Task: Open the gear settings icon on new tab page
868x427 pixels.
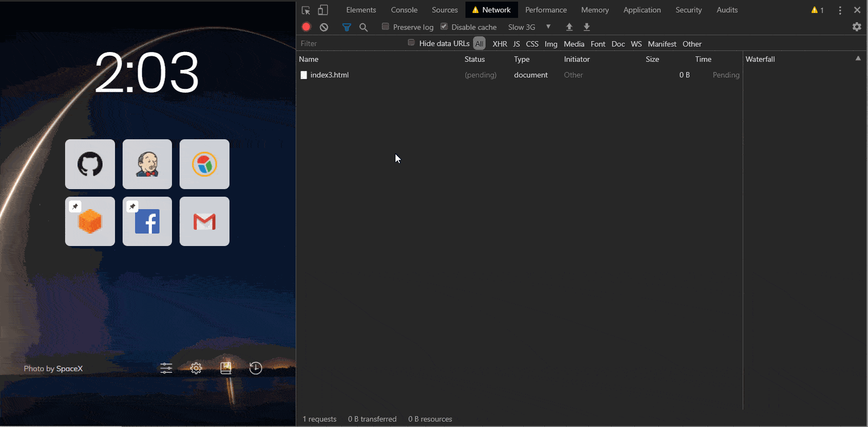Action: [196, 368]
